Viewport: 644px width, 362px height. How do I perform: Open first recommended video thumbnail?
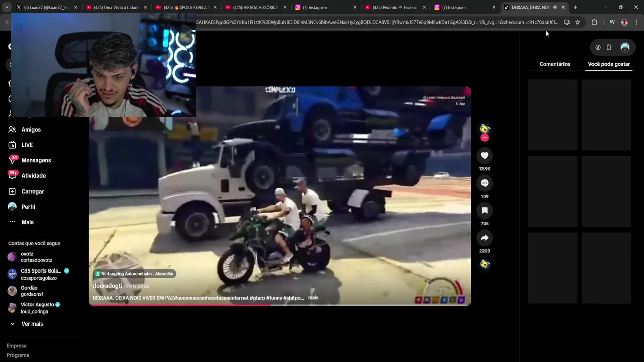tap(552, 115)
